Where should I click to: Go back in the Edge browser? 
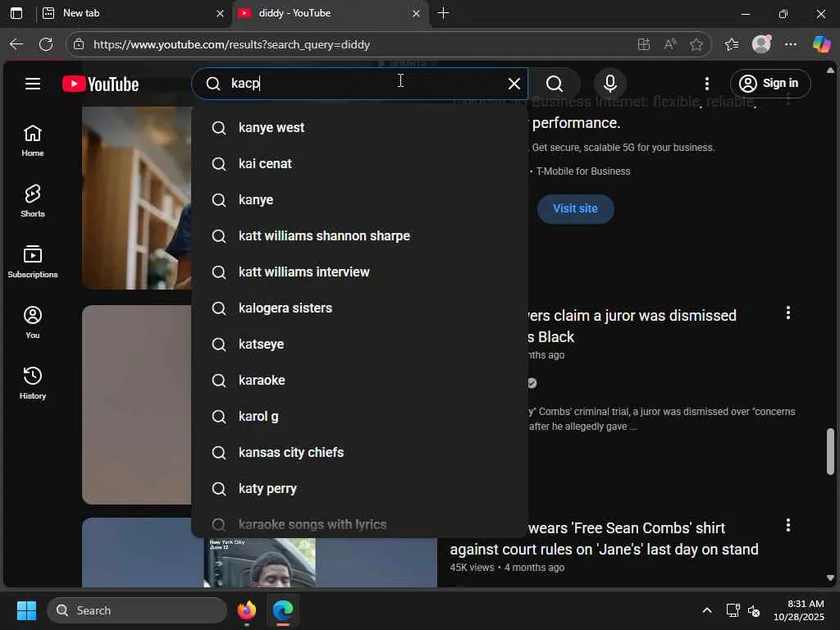click(x=16, y=44)
